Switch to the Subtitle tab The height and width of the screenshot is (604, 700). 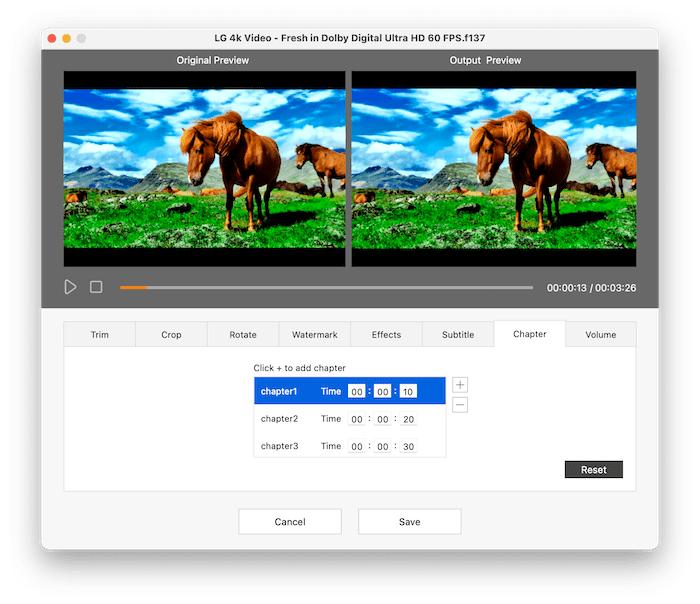458,335
